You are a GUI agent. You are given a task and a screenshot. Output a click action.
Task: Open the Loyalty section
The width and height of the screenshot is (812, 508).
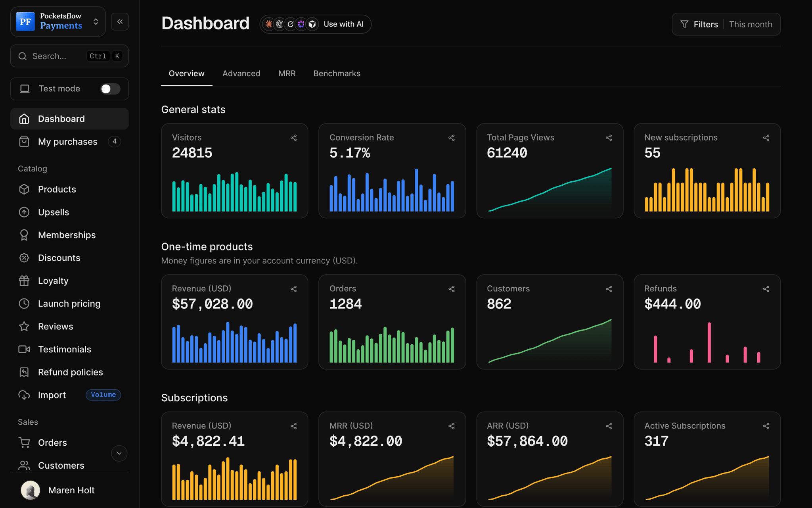click(x=69, y=281)
